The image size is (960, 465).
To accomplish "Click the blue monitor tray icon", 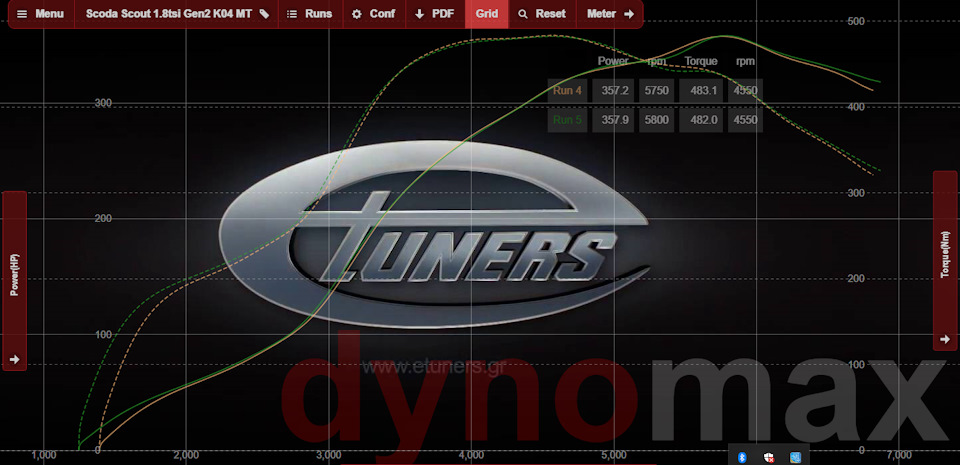I will (796, 458).
